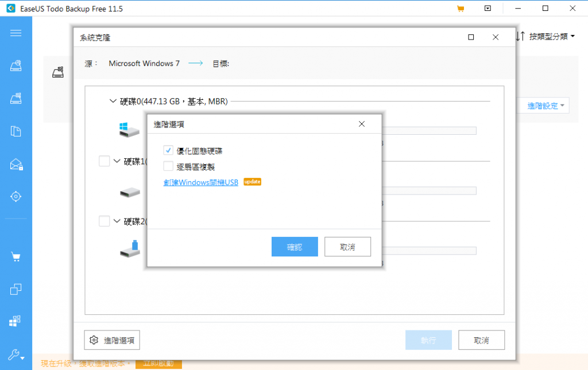Open the tools wrench menu
The width and height of the screenshot is (588, 370).
pos(16,355)
